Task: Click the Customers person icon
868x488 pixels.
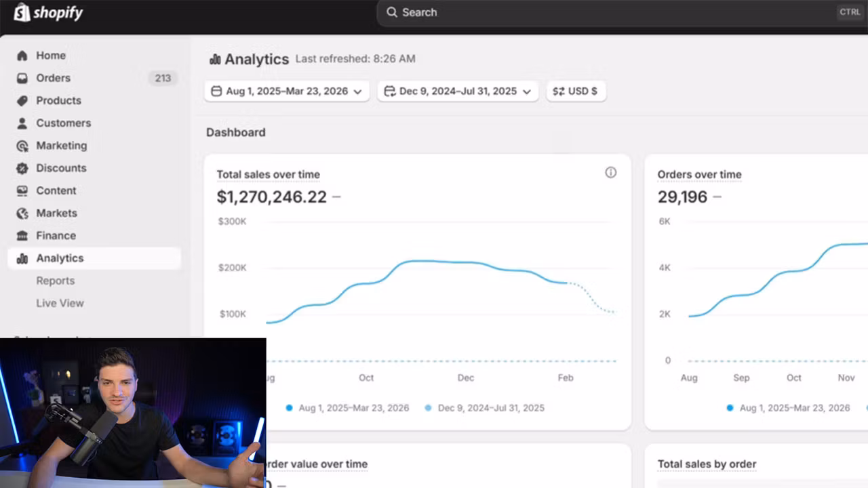Action: tap(22, 123)
